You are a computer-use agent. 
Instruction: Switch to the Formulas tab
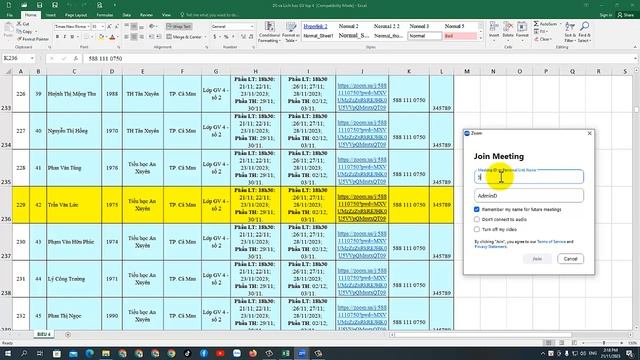click(105, 15)
